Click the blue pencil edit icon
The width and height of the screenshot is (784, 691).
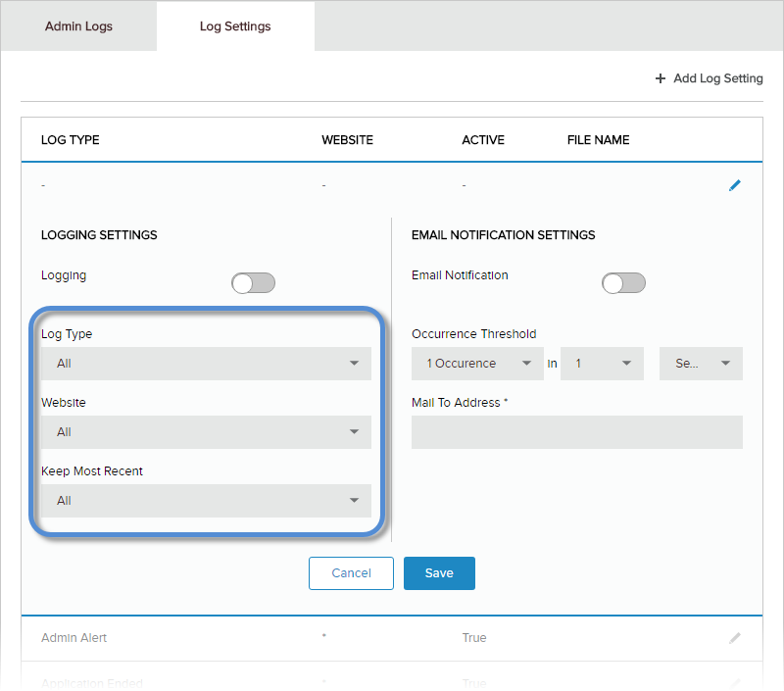tap(735, 185)
